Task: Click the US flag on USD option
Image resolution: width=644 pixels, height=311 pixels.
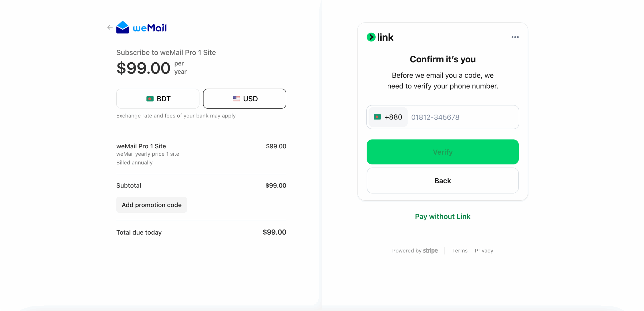Action: coord(236,99)
